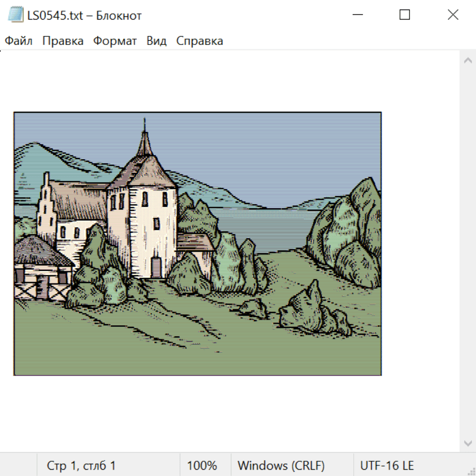Click the Windows (CRLF) line ending indicator
This screenshot has width=476, height=476.
(x=281, y=465)
